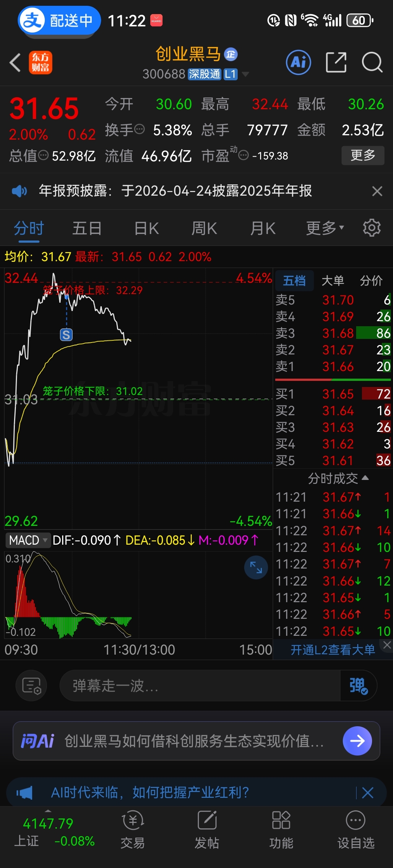Open 开通L2查看大单 link
Image resolution: width=393 pixels, height=868 pixels.
pyautogui.click(x=333, y=650)
